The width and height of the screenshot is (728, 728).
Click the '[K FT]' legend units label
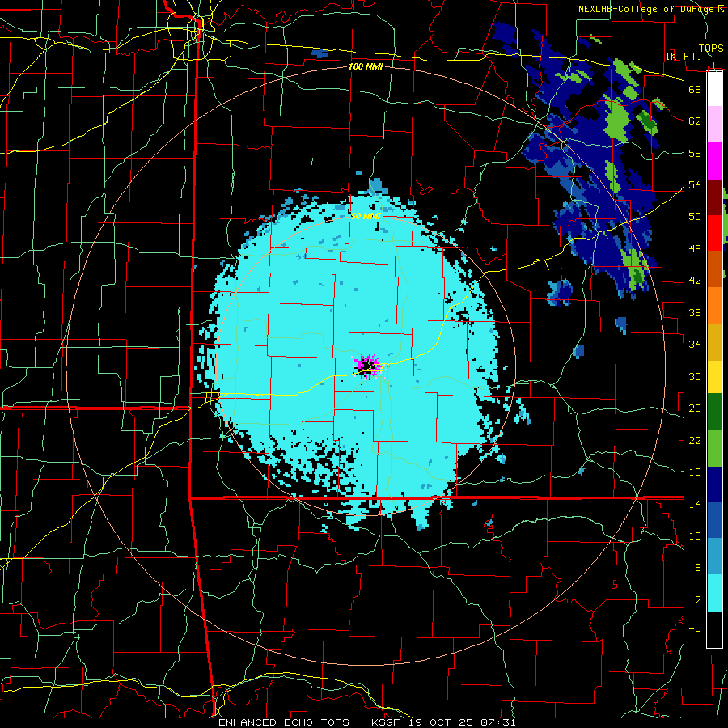tap(684, 57)
